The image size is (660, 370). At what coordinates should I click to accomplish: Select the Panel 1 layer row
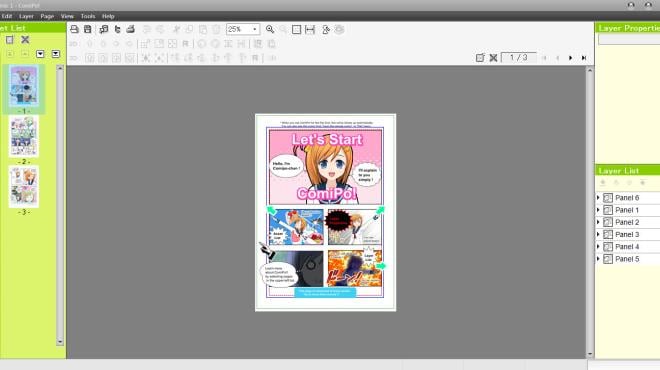coord(628,210)
